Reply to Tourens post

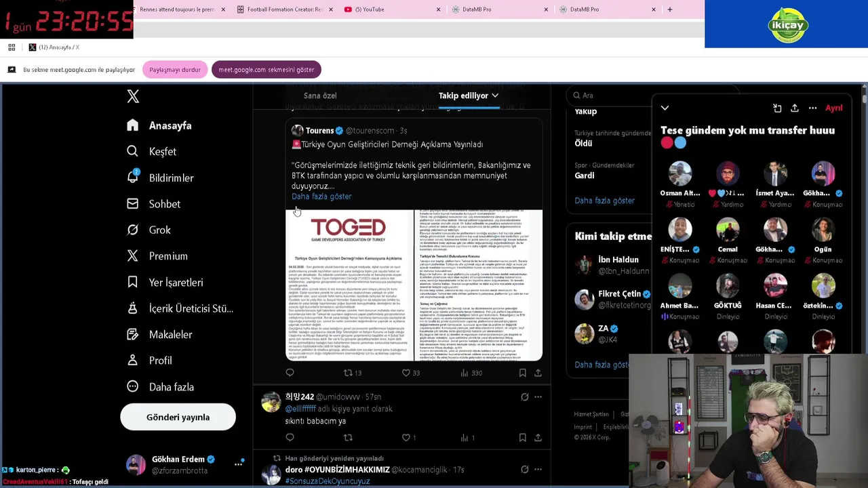pos(290,372)
